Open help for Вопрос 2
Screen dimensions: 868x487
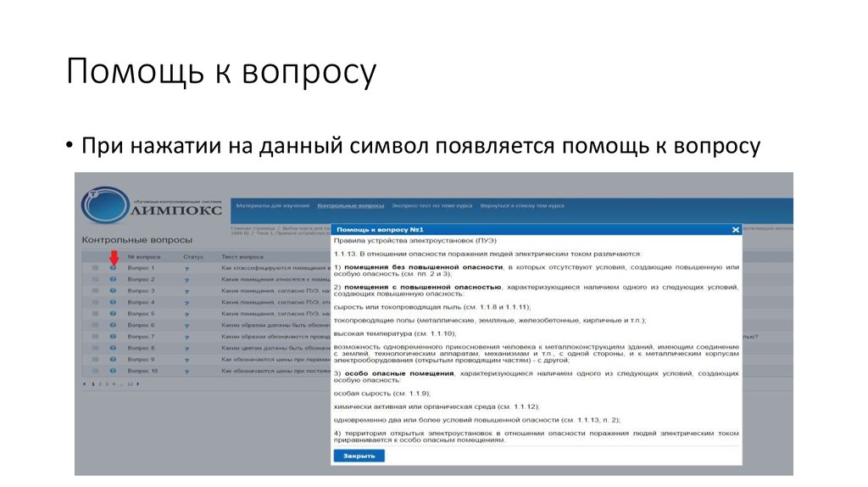click(x=113, y=279)
